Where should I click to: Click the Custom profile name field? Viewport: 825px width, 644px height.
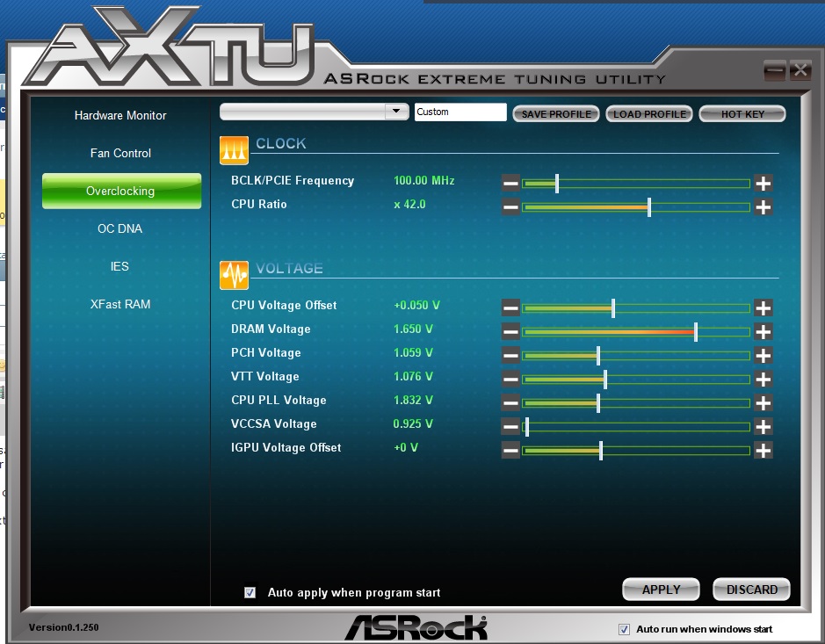coord(460,112)
